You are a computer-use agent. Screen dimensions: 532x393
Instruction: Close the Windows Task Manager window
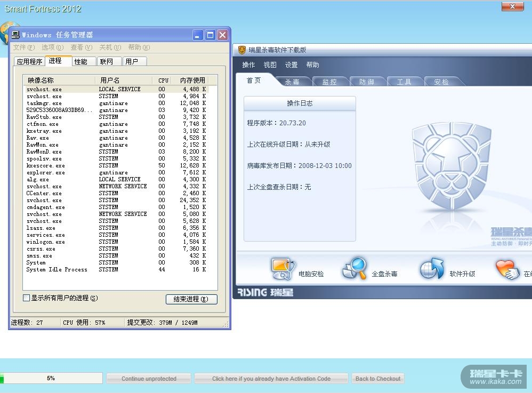click(223, 35)
